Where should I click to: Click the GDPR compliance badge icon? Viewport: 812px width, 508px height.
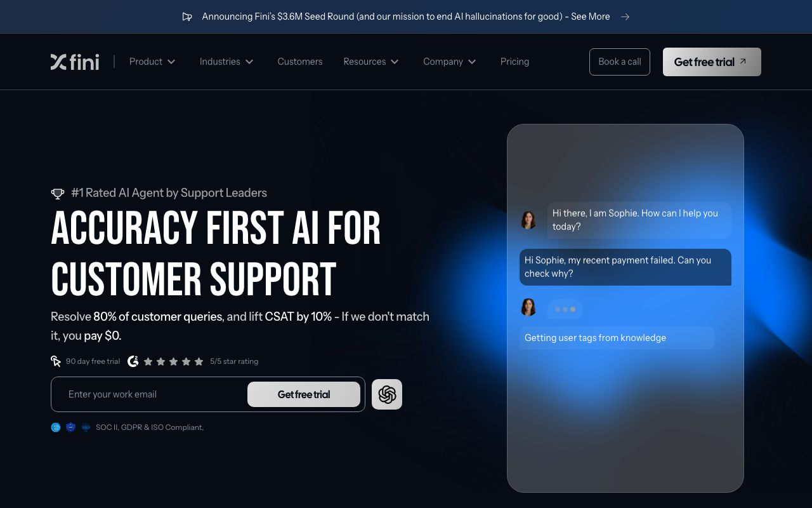pyautogui.click(x=70, y=427)
